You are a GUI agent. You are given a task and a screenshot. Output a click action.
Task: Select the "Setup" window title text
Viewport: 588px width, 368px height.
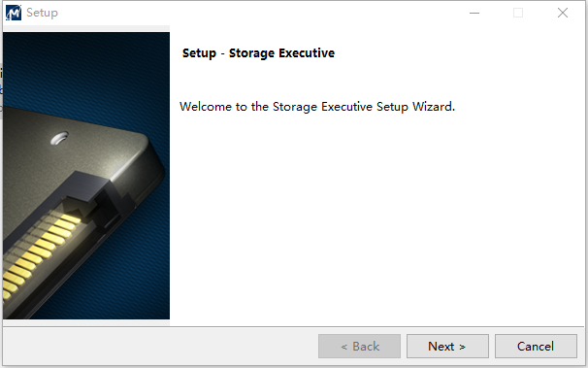(x=42, y=13)
